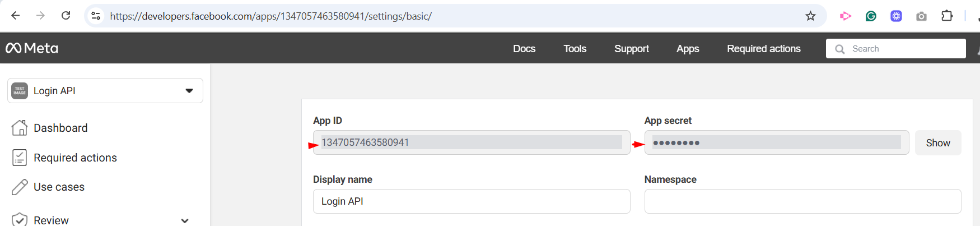Open the browser extensions puzzle icon
Screen dimensions: 980x226
(947, 16)
